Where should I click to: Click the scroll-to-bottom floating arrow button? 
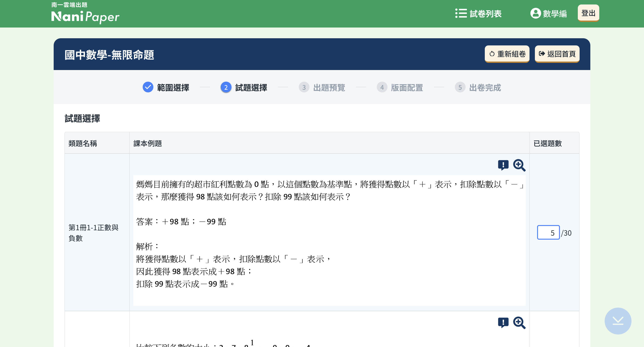[x=618, y=321]
